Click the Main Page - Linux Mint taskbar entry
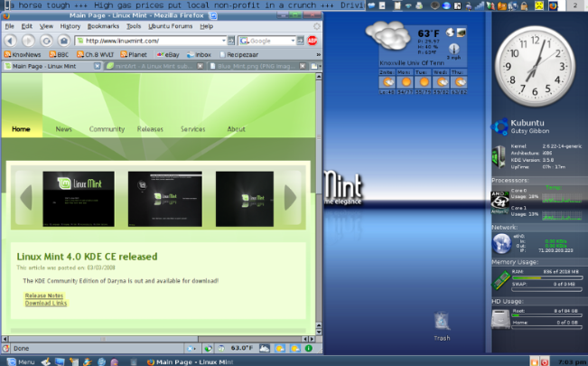Viewport: 588px width, 366px height. 191,361
